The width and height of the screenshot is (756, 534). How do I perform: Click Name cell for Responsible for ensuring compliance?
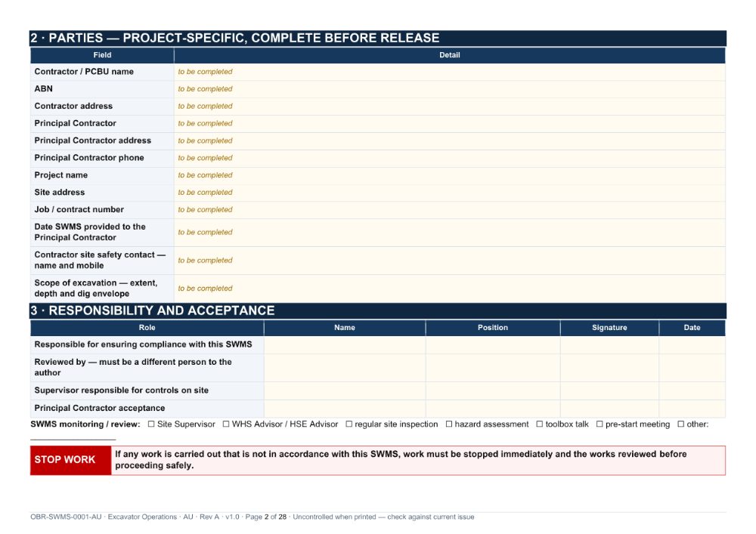pos(345,344)
